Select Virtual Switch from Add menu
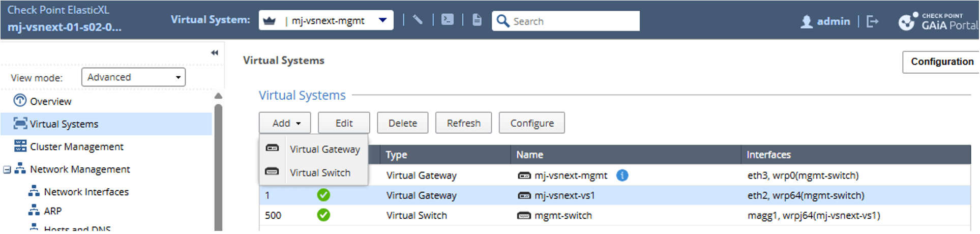The height and width of the screenshot is (234, 980). 320,172
